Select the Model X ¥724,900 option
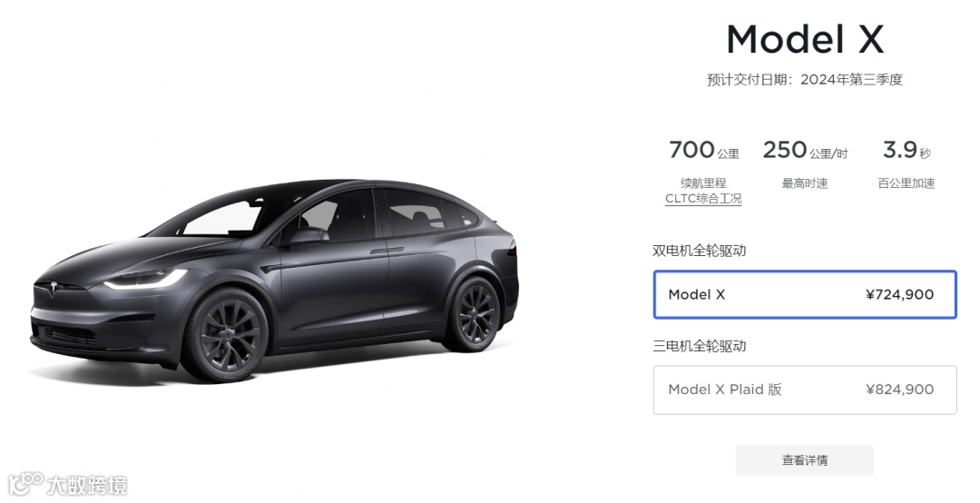The height and width of the screenshot is (503, 980). pyautogui.click(x=805, y=295)
